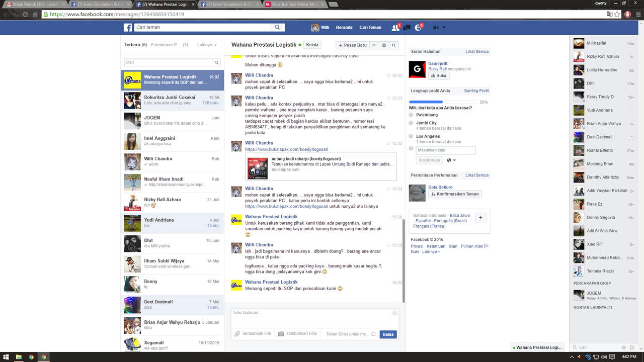The width and height of the screenshot is (644, 362).
Task: Click the Kelola button
Action: pos(312,45)
